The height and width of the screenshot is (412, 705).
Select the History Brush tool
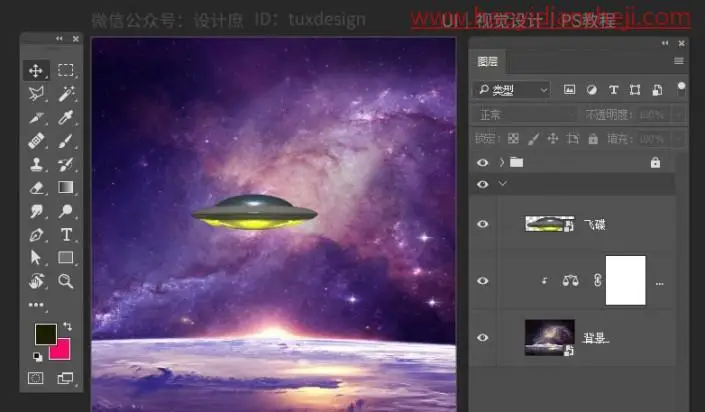[x=66, y=164]
